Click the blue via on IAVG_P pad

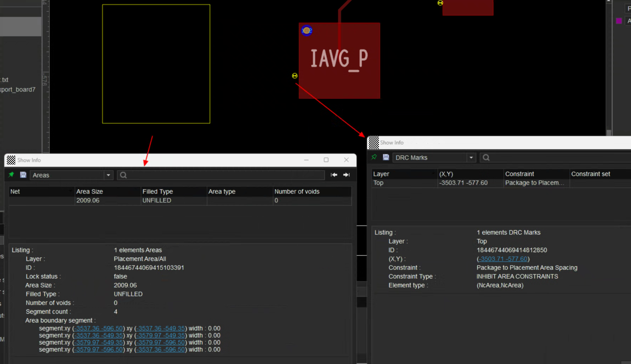point(307,31)
